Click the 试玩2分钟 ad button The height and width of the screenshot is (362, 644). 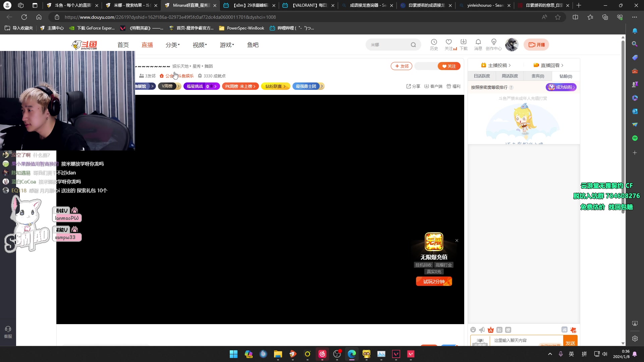[x=434, y=282]
